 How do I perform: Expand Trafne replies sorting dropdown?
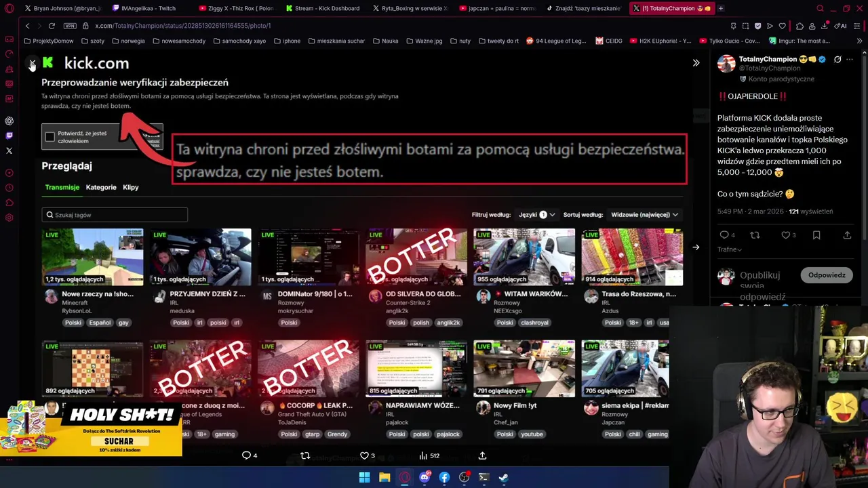730,249
